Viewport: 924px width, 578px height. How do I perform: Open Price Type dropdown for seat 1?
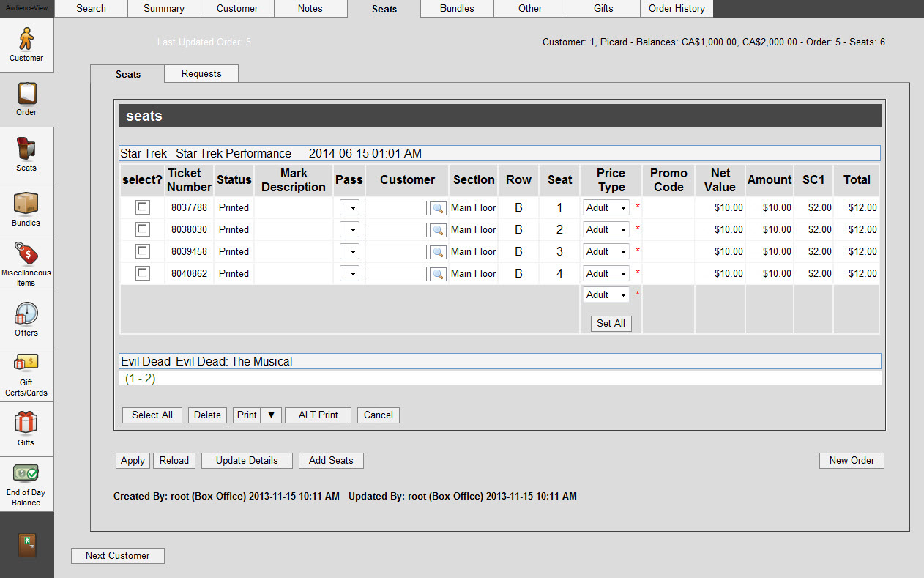point(606,207)
